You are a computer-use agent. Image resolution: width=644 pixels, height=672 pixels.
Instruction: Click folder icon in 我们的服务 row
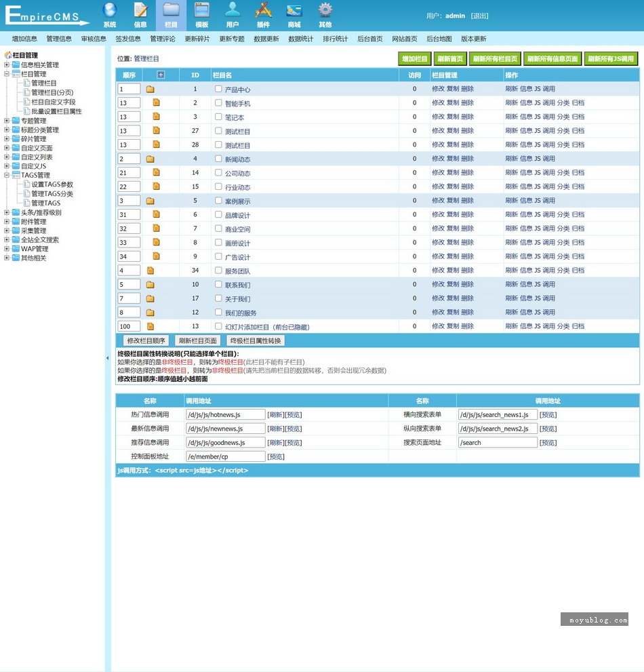[150, 313]
